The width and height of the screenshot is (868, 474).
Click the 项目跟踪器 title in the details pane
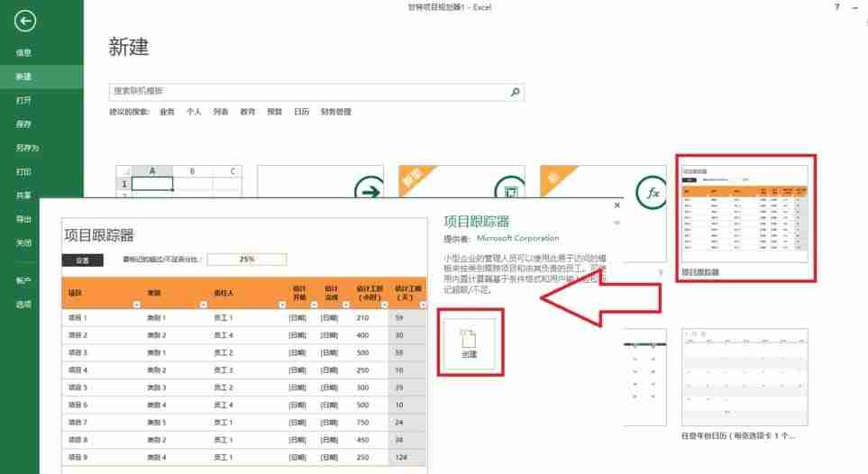pos(477,222)
